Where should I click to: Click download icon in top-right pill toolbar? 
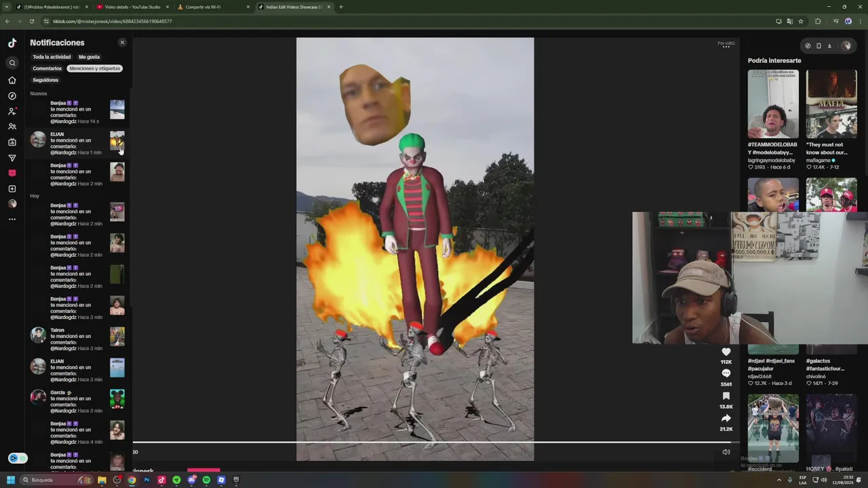pos(829,46)
